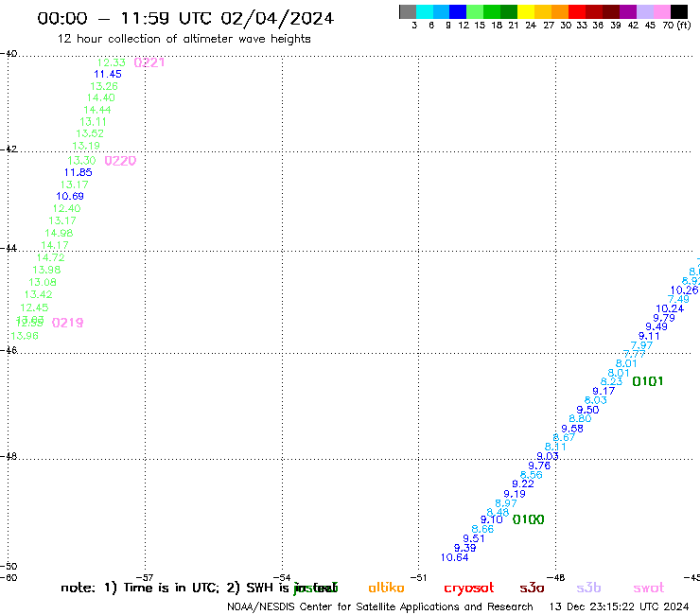
Task: Click the color scale label '21'
Action: tap(514, 25)
